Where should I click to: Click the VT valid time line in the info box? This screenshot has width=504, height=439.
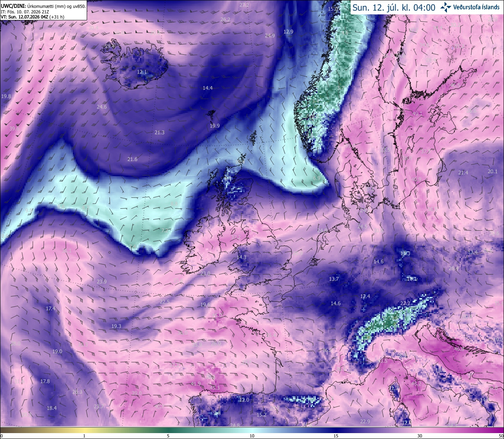[33, 17]
